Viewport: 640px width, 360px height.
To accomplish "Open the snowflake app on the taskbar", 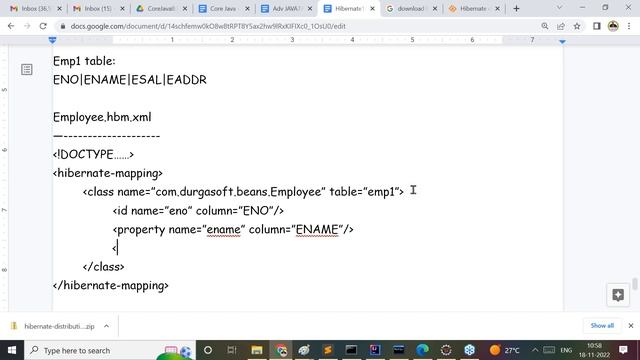I will click(469, 350).
